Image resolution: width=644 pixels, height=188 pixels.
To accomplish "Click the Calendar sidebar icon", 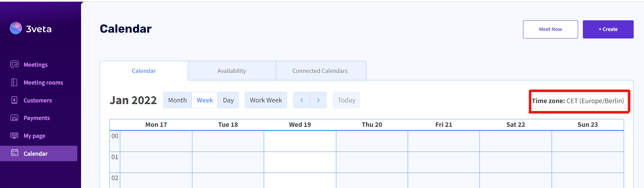I will (14, 153).
